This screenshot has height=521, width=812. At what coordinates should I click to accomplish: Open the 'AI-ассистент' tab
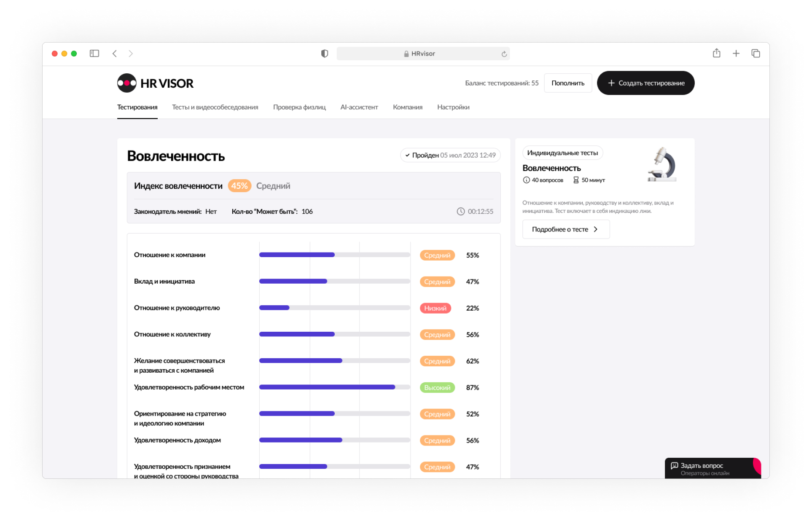[359, 107]
